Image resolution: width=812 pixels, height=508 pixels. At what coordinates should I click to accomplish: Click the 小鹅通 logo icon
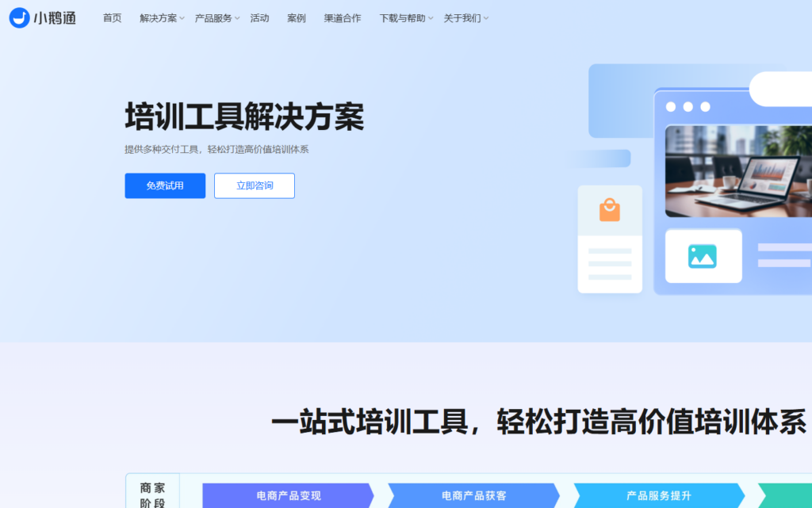20,17
